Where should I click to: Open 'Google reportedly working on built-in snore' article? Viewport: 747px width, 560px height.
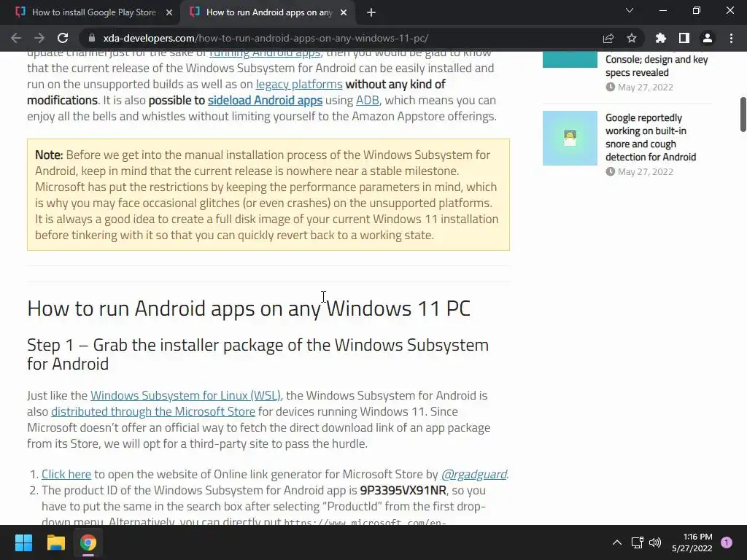pyautogui.click(x=650, y=137)
